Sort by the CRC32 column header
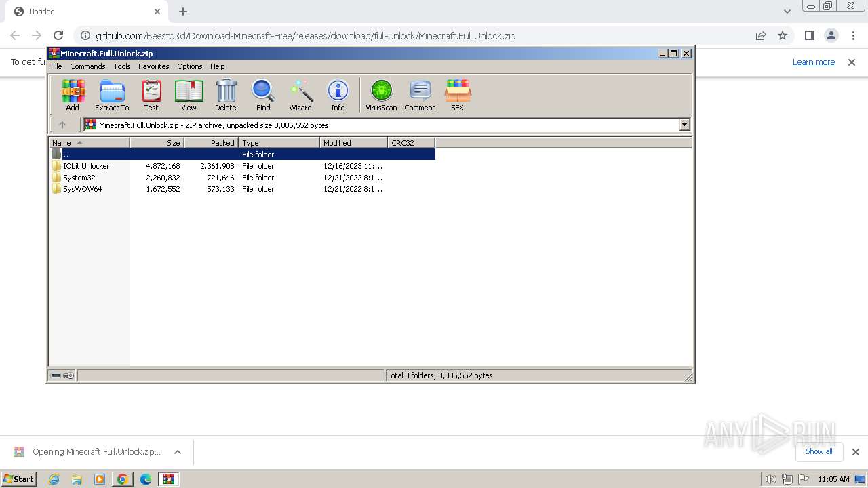Image resolution: width=868 pixels, height=488 pixels. pos(411,142)
